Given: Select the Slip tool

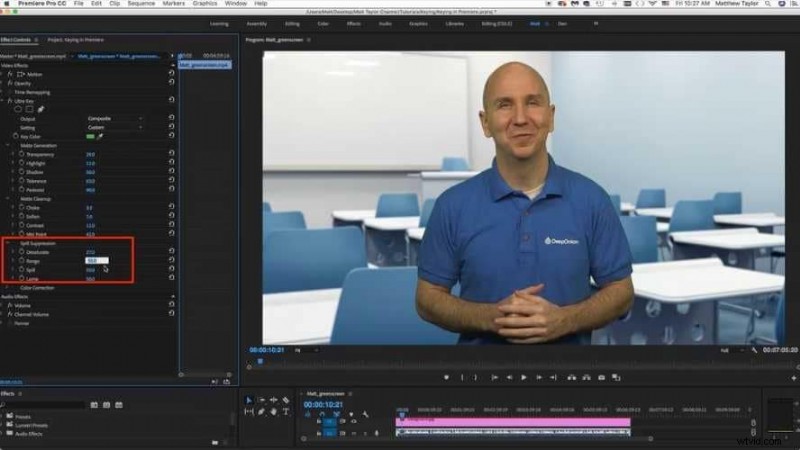Looking at the screenshot, I should tap(248, 411).
